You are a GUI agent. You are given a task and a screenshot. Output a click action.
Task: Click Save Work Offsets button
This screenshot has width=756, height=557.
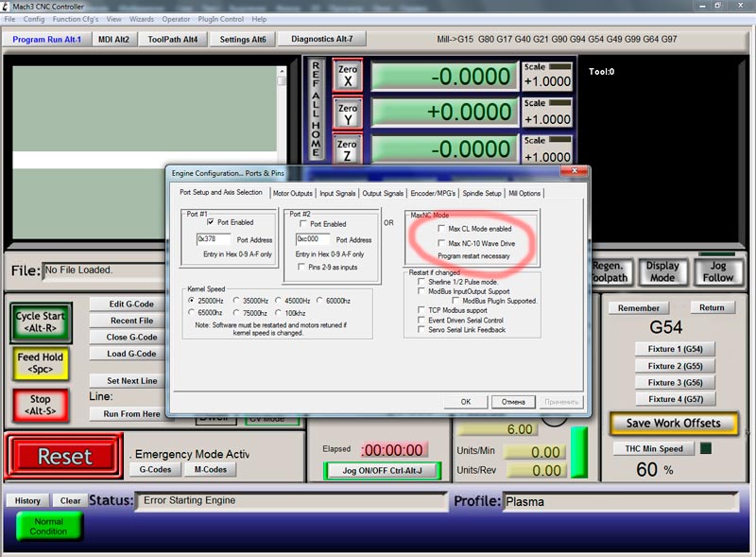(674, 424)
